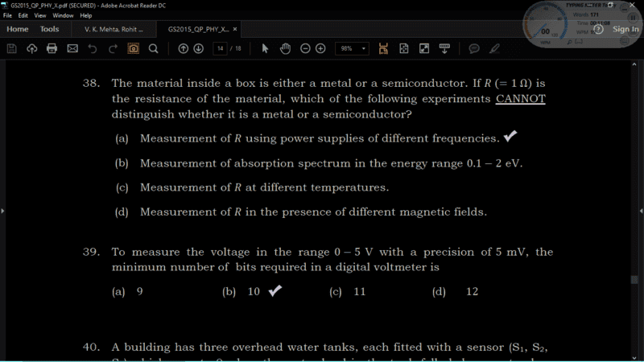Click the upload to cloud icon
Viewport: 644px width, 362px height.
pos(31,48)
